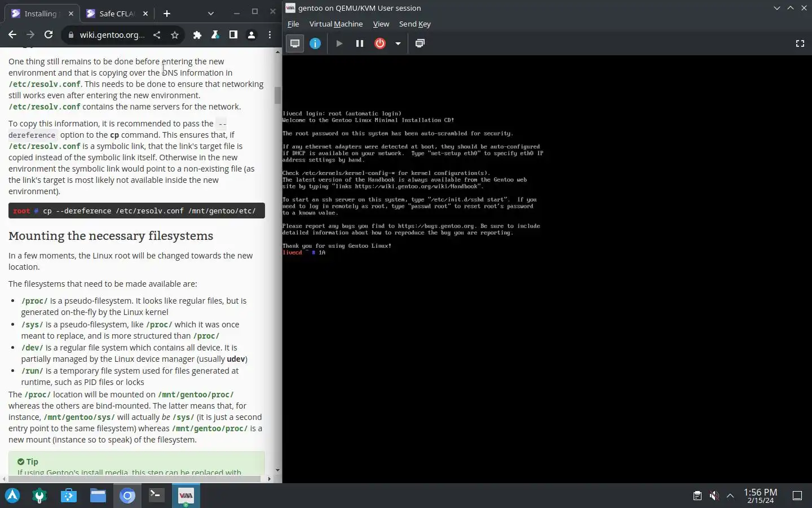Toggle the browser side panel

click(233, 35)
